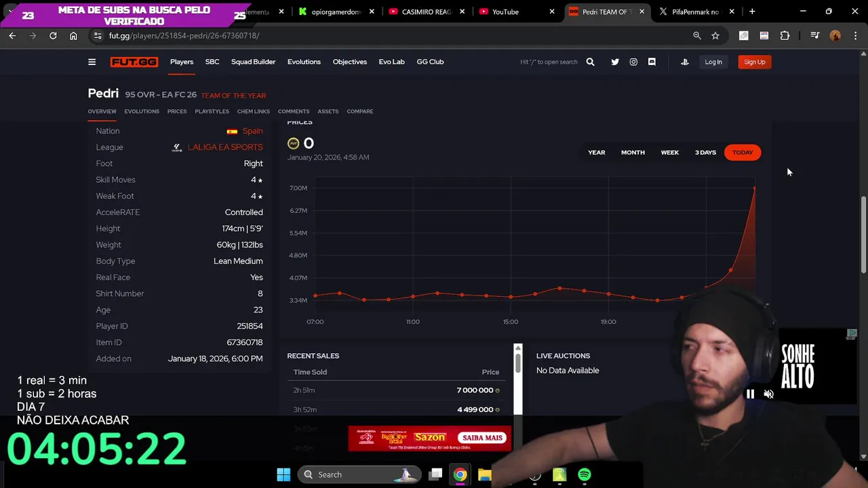Open Chrome three-dot menu
The height and width of the screenshot is (488, 868).
click(854, 35)
